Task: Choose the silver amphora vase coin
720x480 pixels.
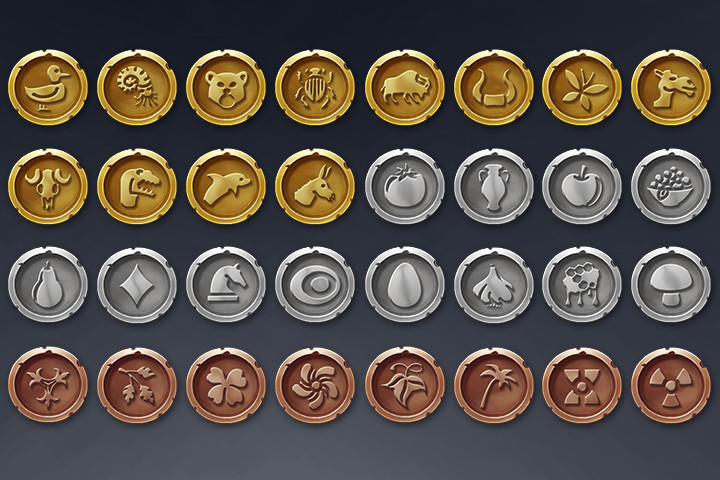Action: coord(494,186)
